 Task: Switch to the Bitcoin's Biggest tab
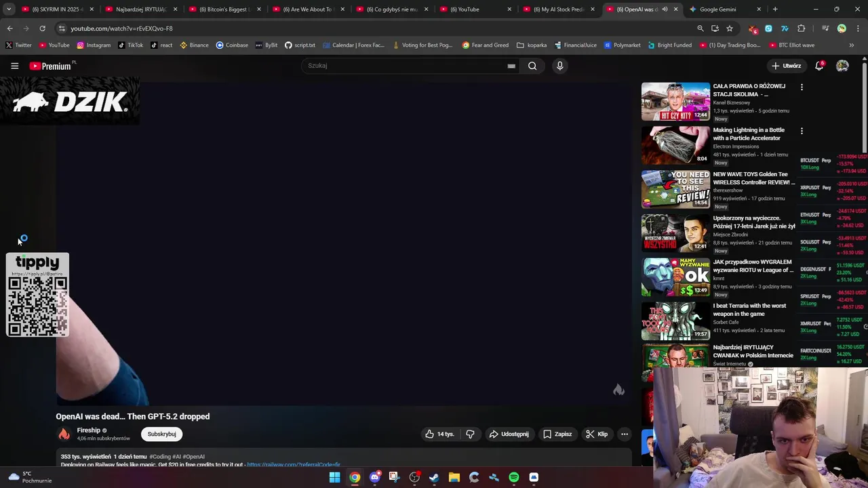224,9
